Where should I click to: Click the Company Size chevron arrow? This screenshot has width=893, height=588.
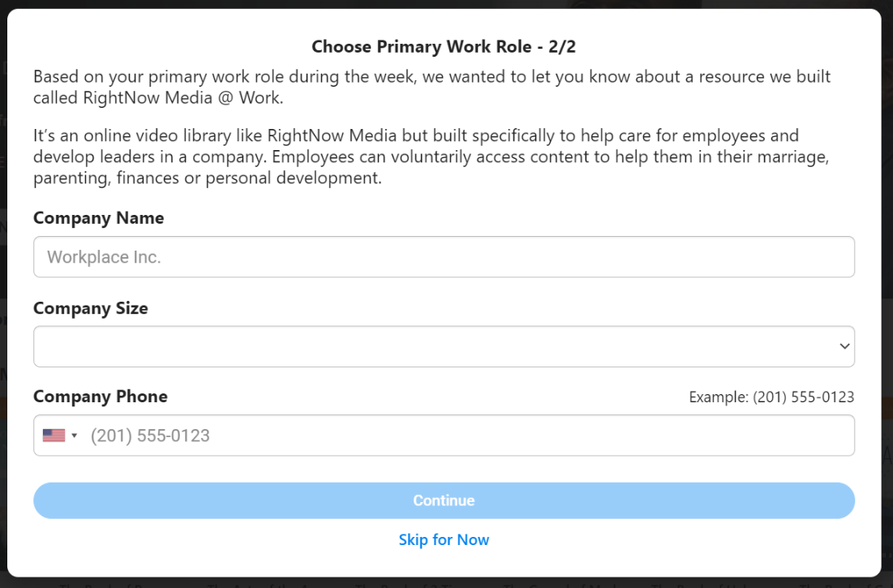pos(844,346)
